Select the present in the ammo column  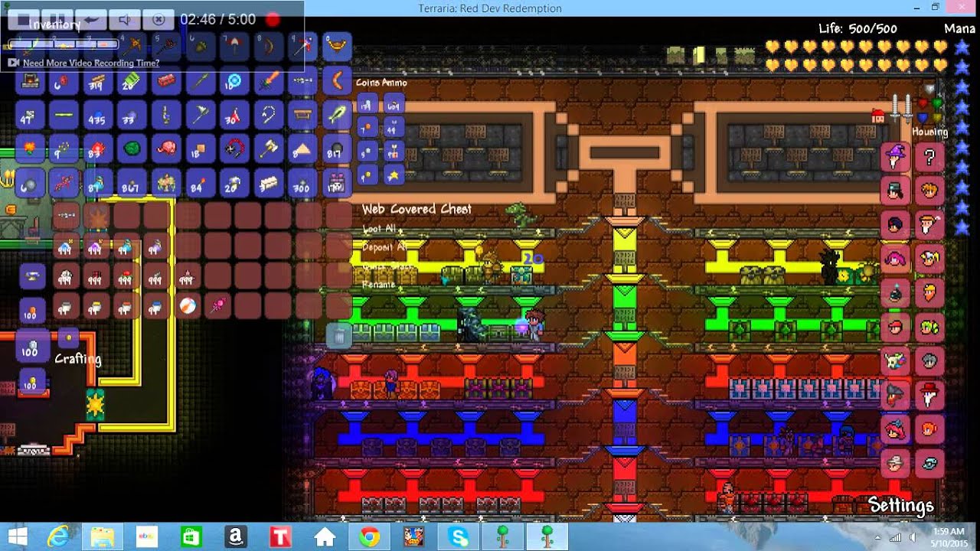pos(394,152)
